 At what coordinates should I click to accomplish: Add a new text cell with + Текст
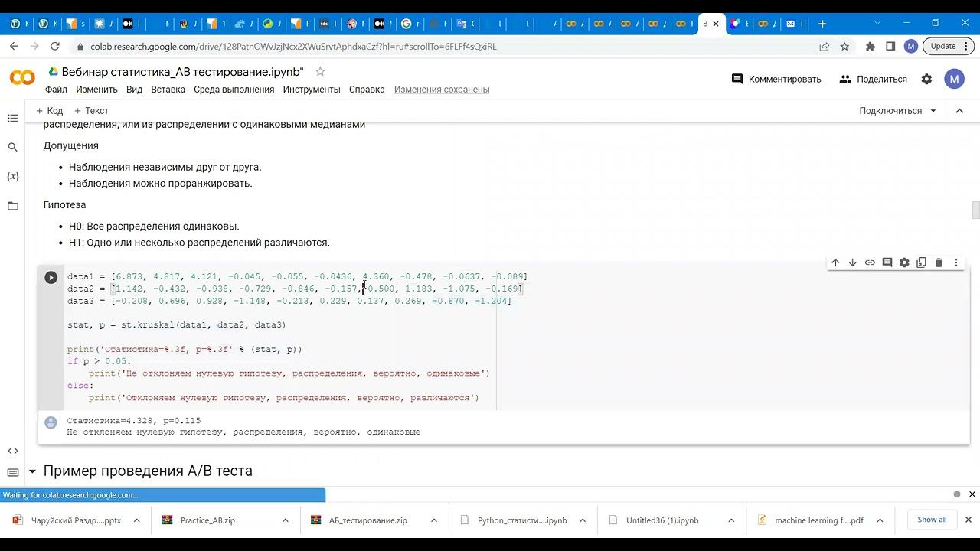pos(91,111)
